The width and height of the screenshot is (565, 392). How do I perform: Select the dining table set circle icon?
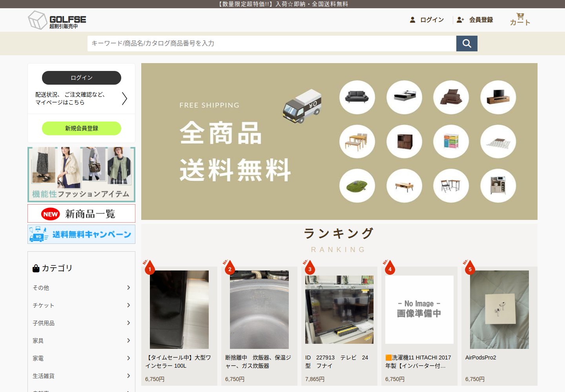357,142
